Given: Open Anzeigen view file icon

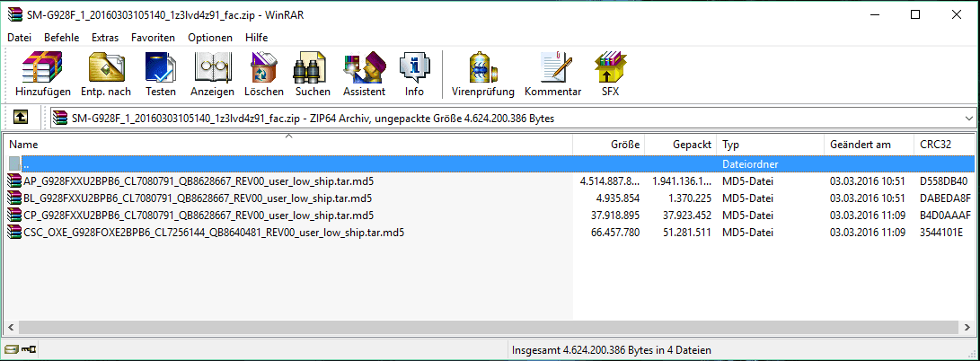Looking at the screenshot, I should (213, 67).
